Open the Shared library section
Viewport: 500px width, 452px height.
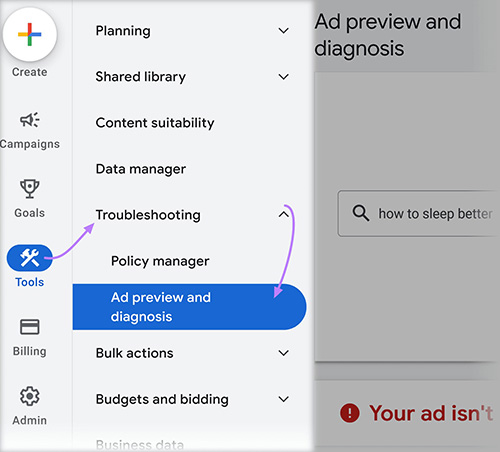[141, 77]
